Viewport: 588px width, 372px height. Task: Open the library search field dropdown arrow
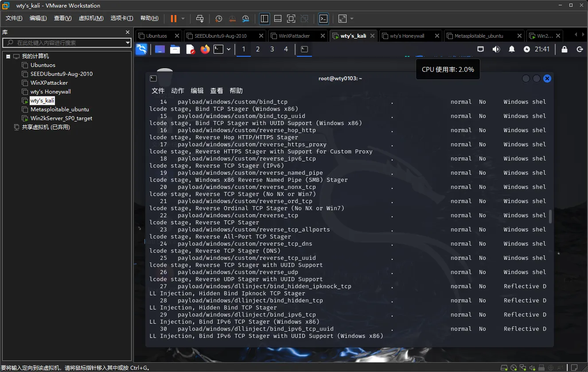point(128,43)
